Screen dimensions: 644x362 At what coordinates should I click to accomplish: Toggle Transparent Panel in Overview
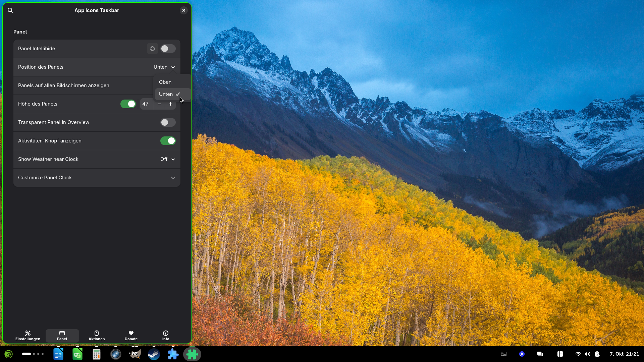pos(168,122)
